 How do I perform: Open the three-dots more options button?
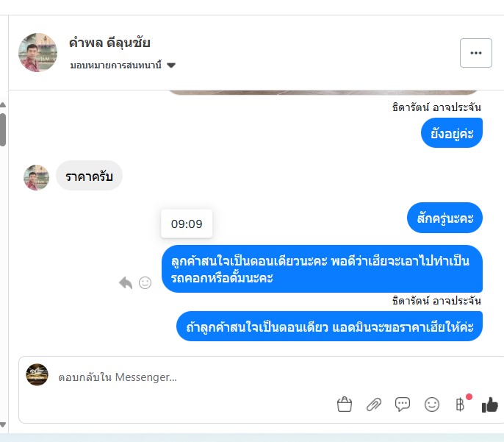pyautogui.click(x=476, y=53)
